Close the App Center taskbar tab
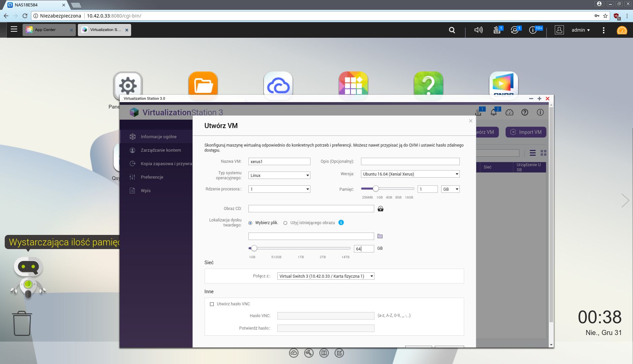Image resolution: width=633 pixels, height=364 pixels. tap(71, 30)
